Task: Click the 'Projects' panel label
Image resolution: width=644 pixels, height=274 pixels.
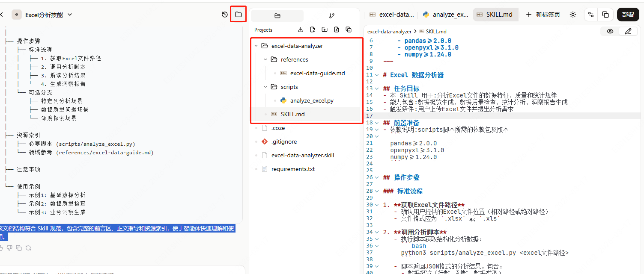Action: point(263,30)
